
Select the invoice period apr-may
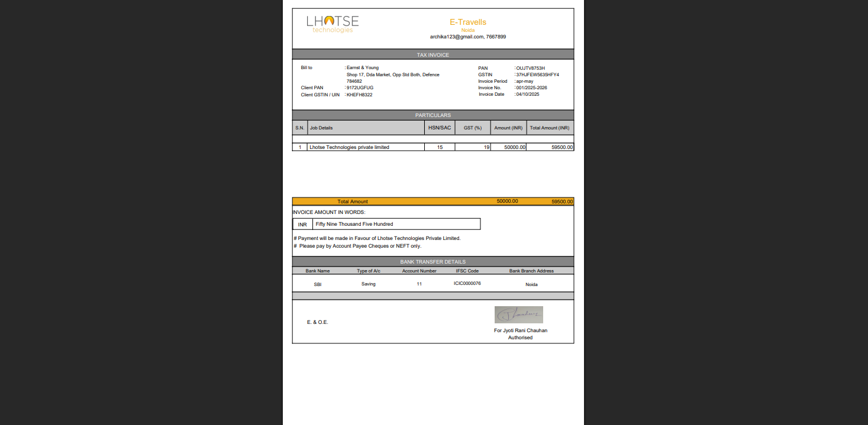(x=525, y=81)
